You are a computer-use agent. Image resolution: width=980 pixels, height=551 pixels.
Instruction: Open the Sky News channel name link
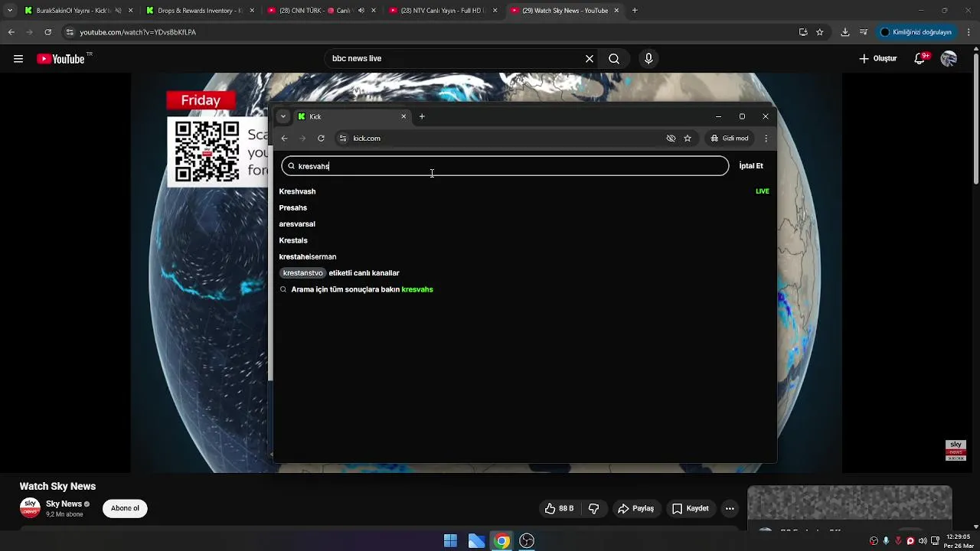pyautogui.click(x=64, y=504)
